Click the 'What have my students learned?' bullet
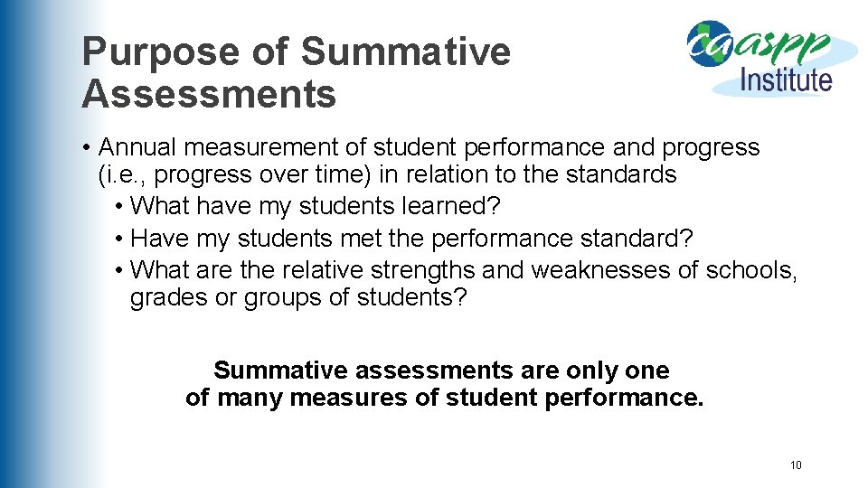This screenshot has height=488, width=868. click(x=316, y=206)
